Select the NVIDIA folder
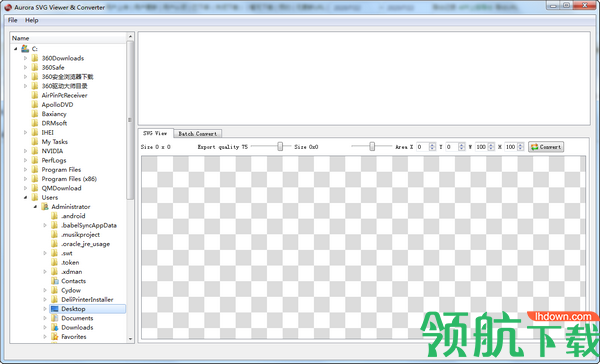The width and height of the screenshot is (600, 364). [52, 151]
